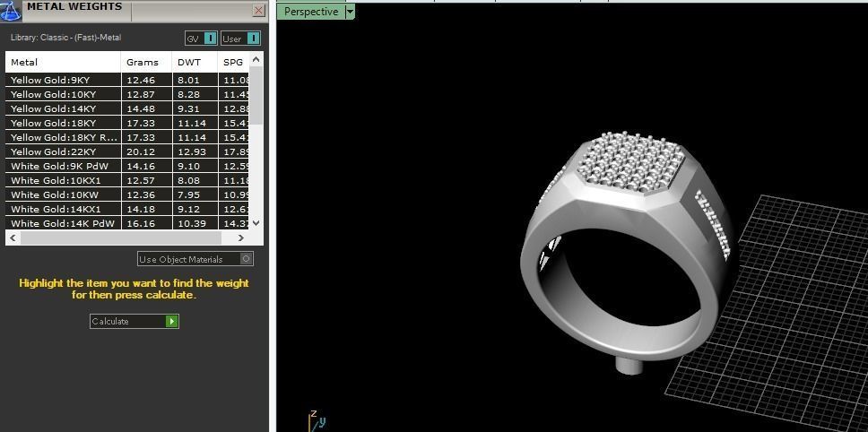Click the Metal Weights panel logo icon
This screenshot has height=432, width=868.
pyautogui.click(x=11, y=10)
